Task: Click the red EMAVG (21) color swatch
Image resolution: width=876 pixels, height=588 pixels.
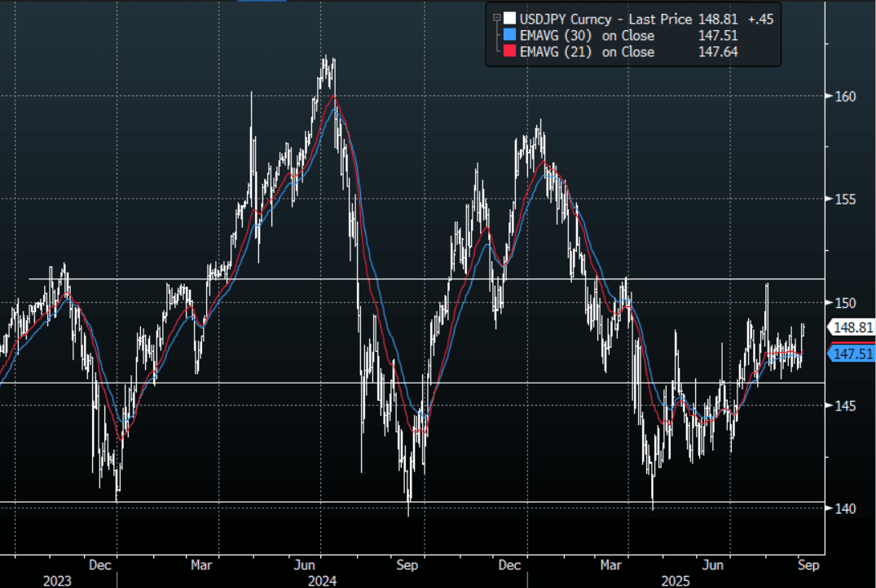Action: (x=509, y=52)
